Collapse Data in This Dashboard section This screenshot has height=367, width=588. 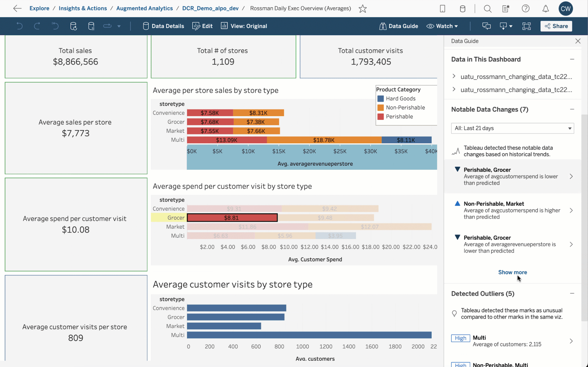[572, 59]
